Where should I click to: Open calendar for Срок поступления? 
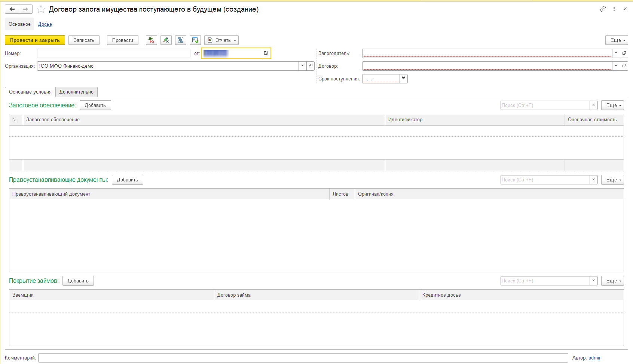click(x=403, y=79)
